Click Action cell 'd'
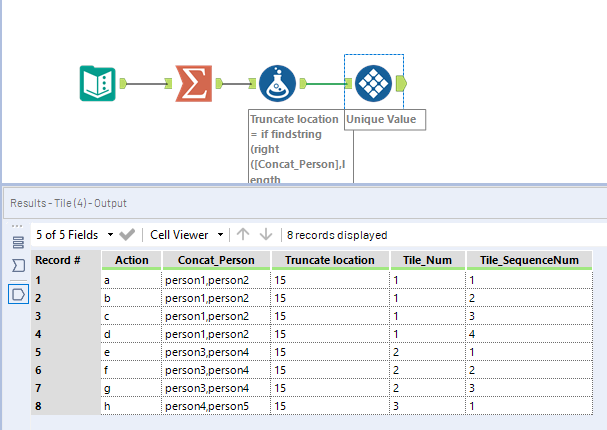This screenshot has width=607, height=430. pyautogui.click(x=131, y=334)
